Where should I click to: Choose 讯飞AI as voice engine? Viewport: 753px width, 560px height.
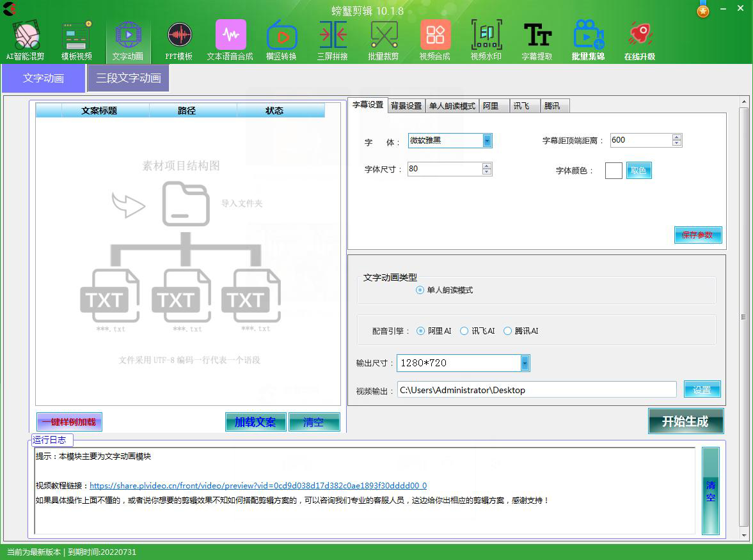click(464, 331)
